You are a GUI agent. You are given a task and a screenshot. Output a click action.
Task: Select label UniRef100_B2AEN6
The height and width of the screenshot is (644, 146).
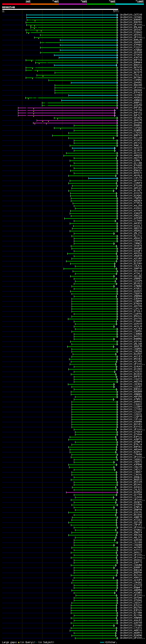[131, 636]
